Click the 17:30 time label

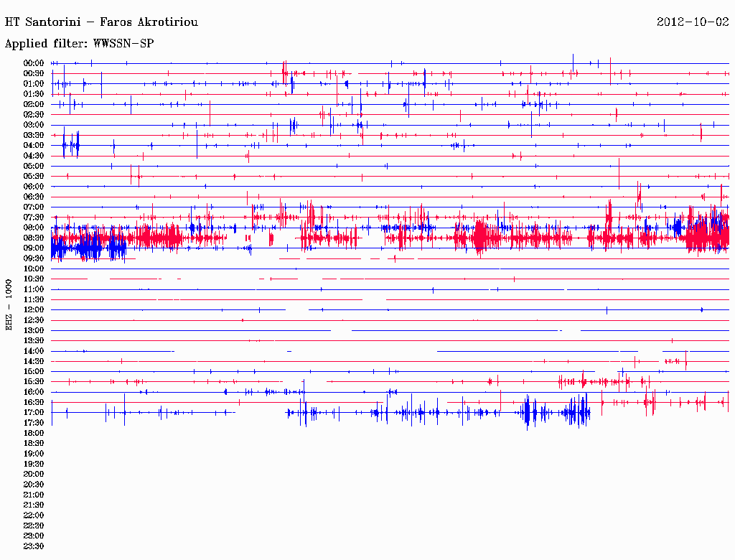coord(34,423)
